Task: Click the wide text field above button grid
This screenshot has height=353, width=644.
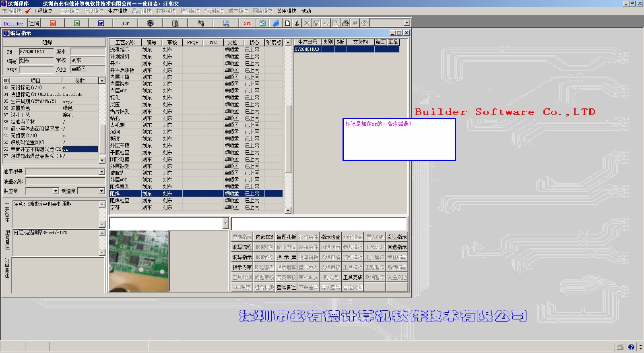Action: pyautogui.click(x=319, y=223)
